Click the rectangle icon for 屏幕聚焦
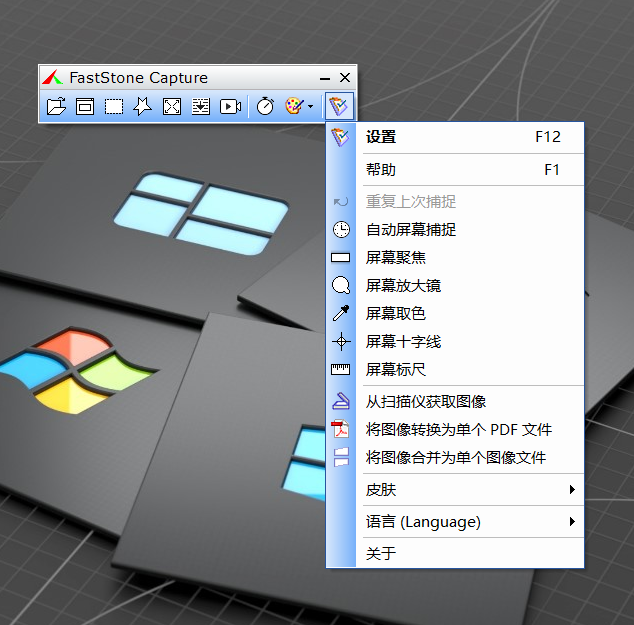Viewport: 634px width, 625px height. point(340,258)
